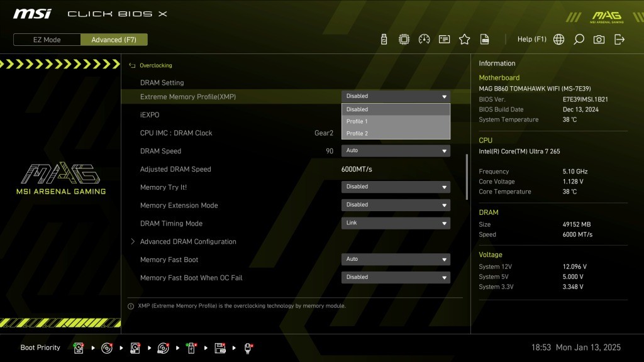Viewport: 644px width, 362px height.
Task: Open the LOG file icon
Action: (485, 40)
